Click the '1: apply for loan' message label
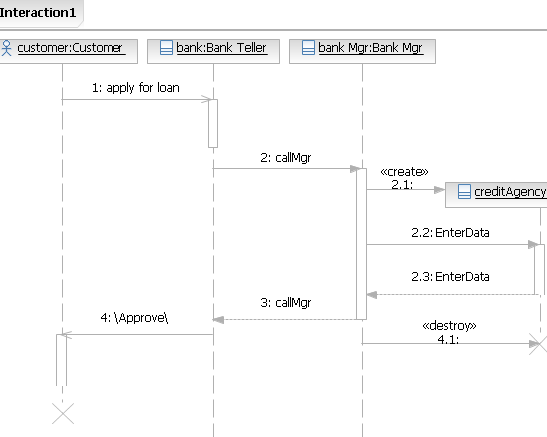 pos(136,88)
